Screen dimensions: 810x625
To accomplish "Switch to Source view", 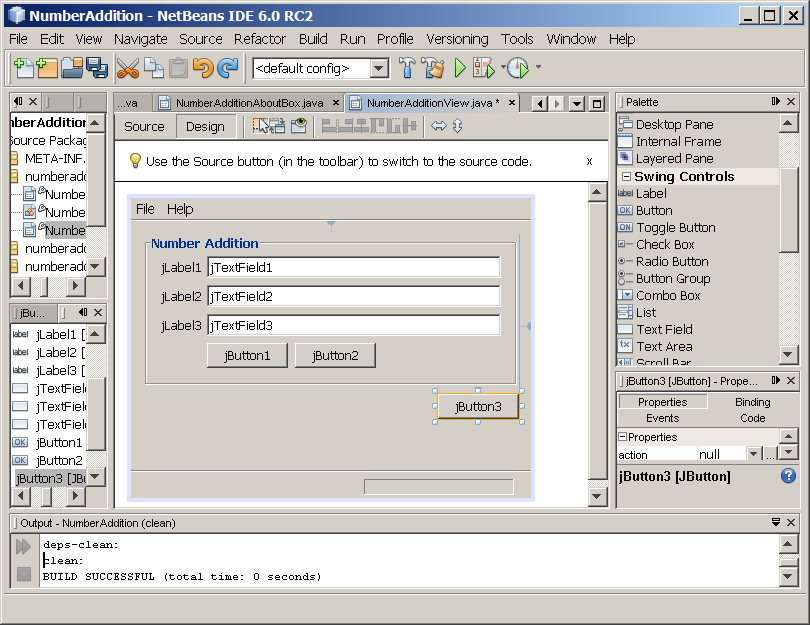I will click(144, 127).
